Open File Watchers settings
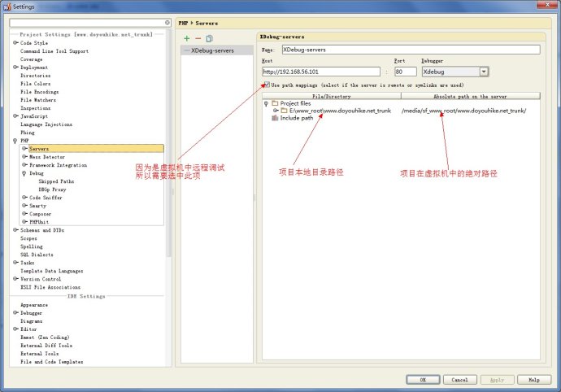Viewport: 561px width, 392px height. tap(38, 100)
